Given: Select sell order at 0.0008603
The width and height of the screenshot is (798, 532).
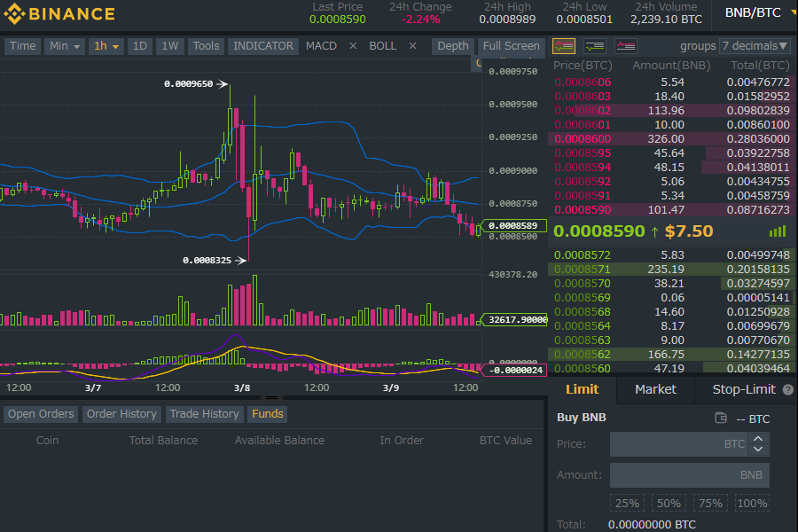Looking at the screenshot, I should pos(671,97).
